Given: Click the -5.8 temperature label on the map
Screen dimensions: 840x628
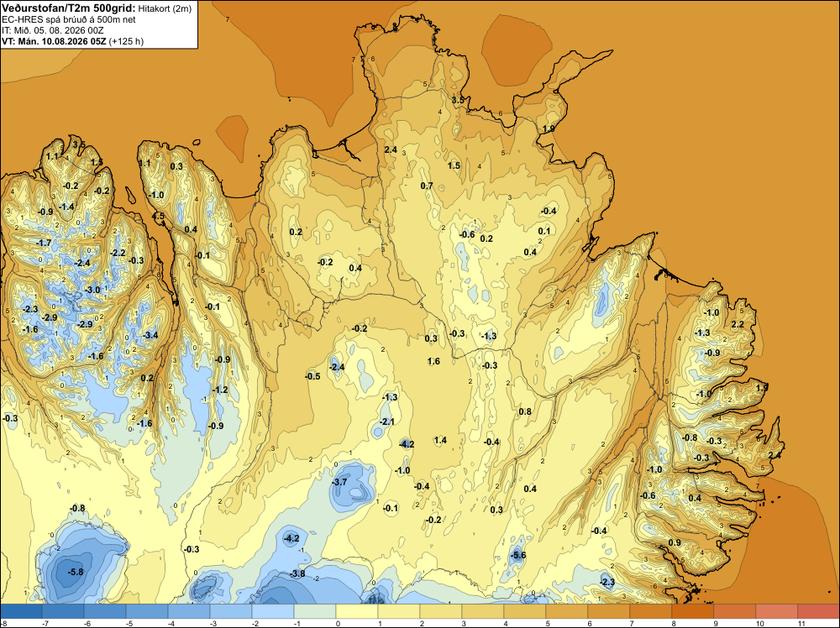Looking at the screenshot, I should tap(76, 572).
